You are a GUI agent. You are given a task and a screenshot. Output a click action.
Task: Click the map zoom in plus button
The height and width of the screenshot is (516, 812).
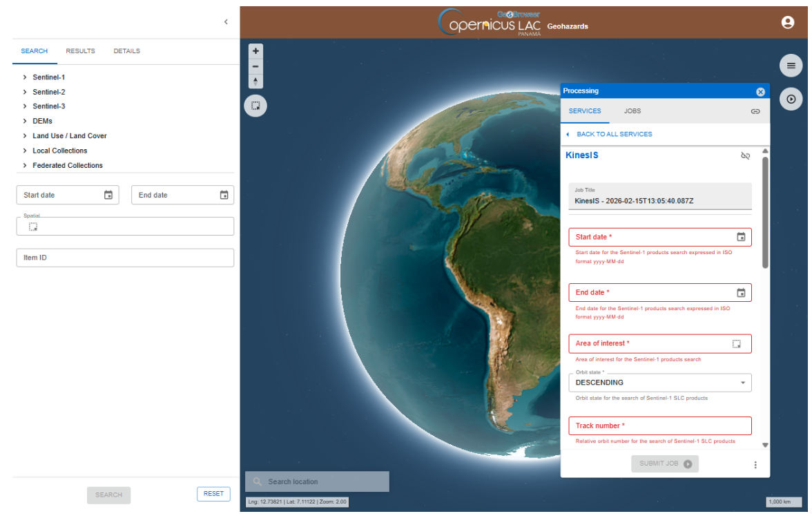click(255, 51)
